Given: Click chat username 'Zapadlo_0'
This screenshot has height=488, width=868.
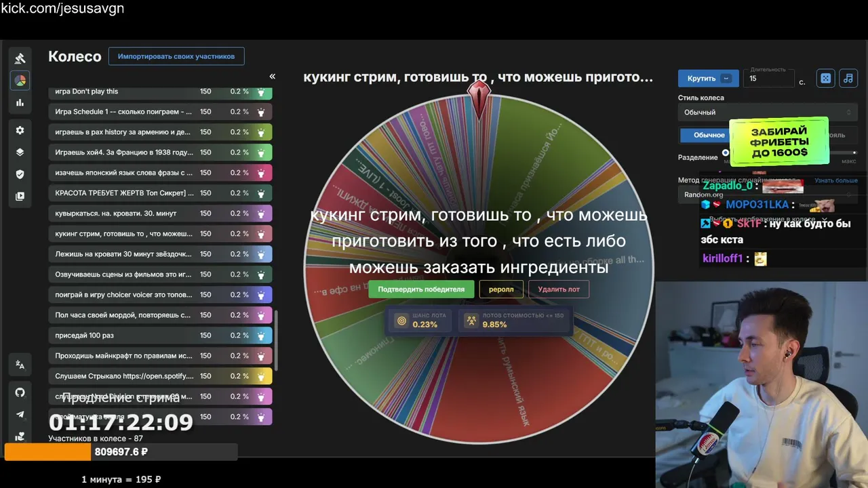Looking at the screenshot, I should pyautogui.click(x=727, y=186).
